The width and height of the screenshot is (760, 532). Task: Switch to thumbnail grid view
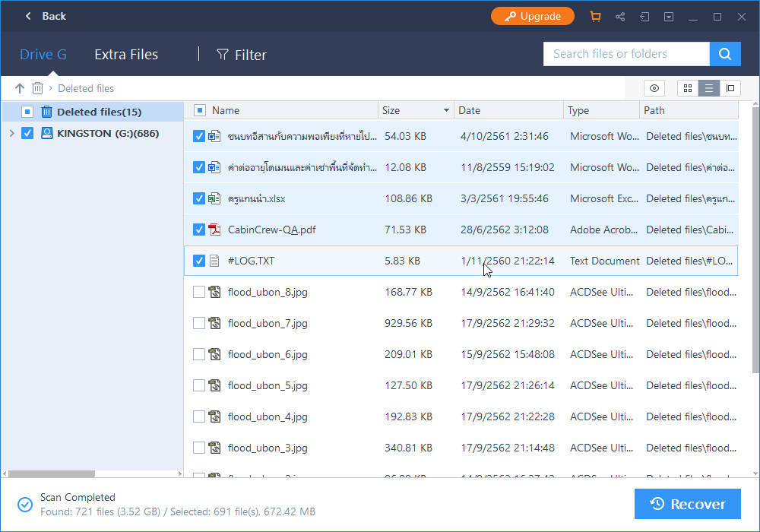[x=687, y=88]
